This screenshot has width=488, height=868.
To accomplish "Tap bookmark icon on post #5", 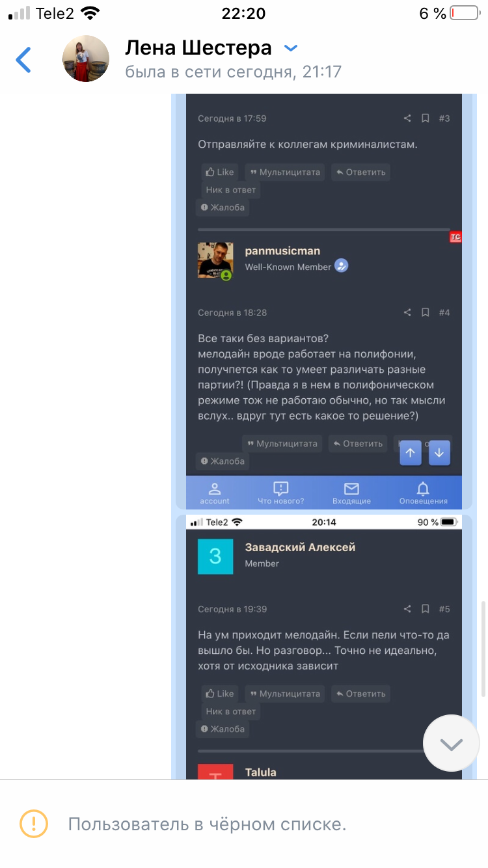I will click(425, 609).
